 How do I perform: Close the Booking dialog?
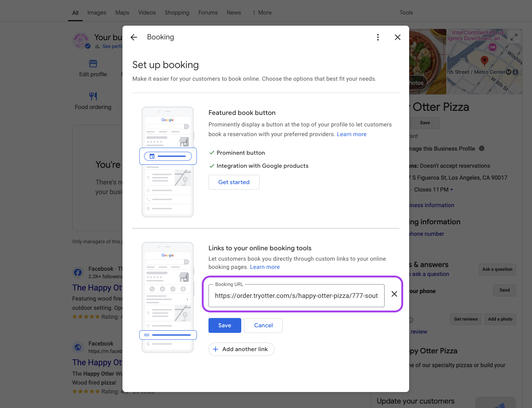398,37
